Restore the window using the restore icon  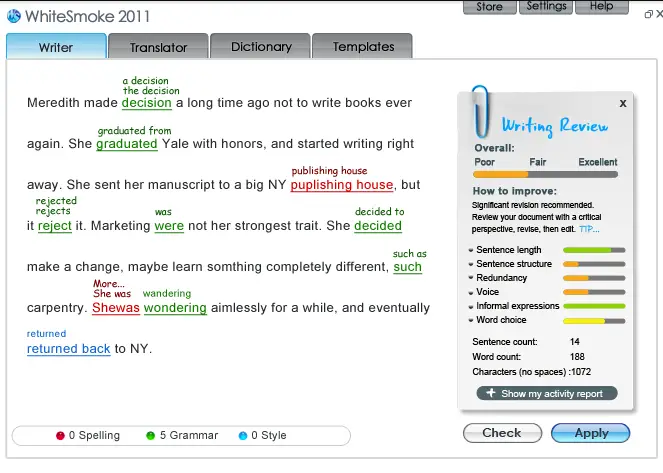pyautogui.click(x=648, y=14)
